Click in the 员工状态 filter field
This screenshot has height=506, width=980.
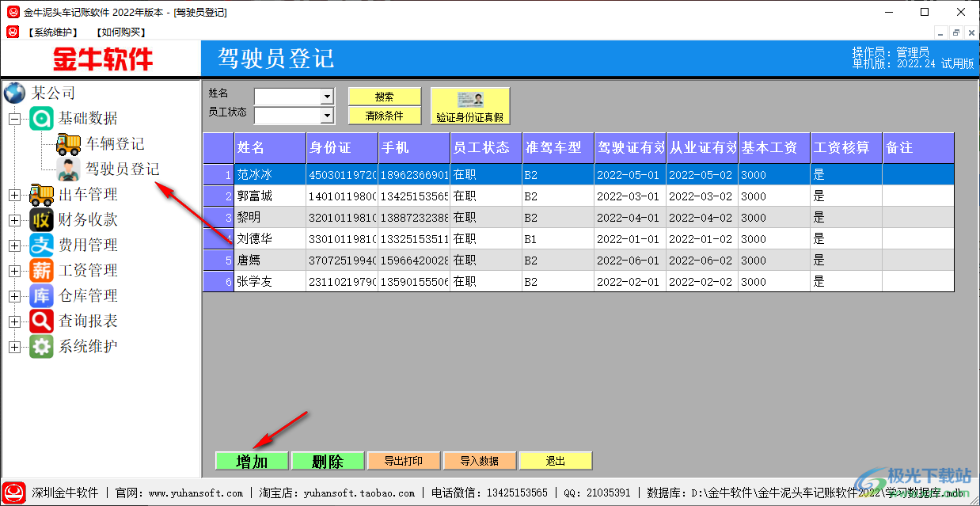point(287,116)
